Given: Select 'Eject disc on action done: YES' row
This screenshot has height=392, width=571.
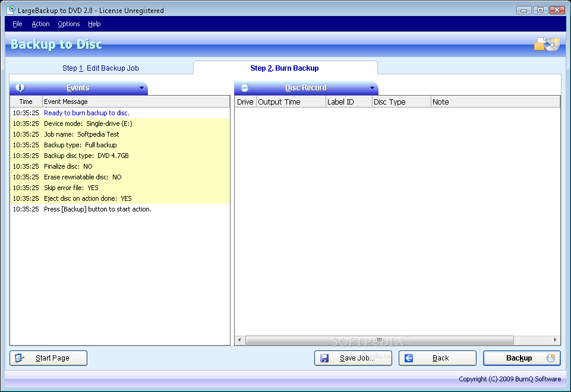Looking at the screenshot, I should pos(120,198).
